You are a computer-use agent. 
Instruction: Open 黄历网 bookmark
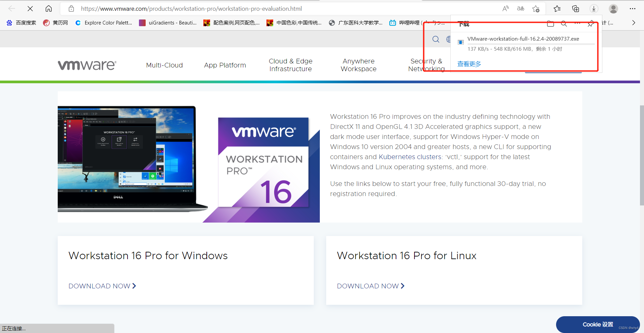pyautogui.click(x=55, y=23)
